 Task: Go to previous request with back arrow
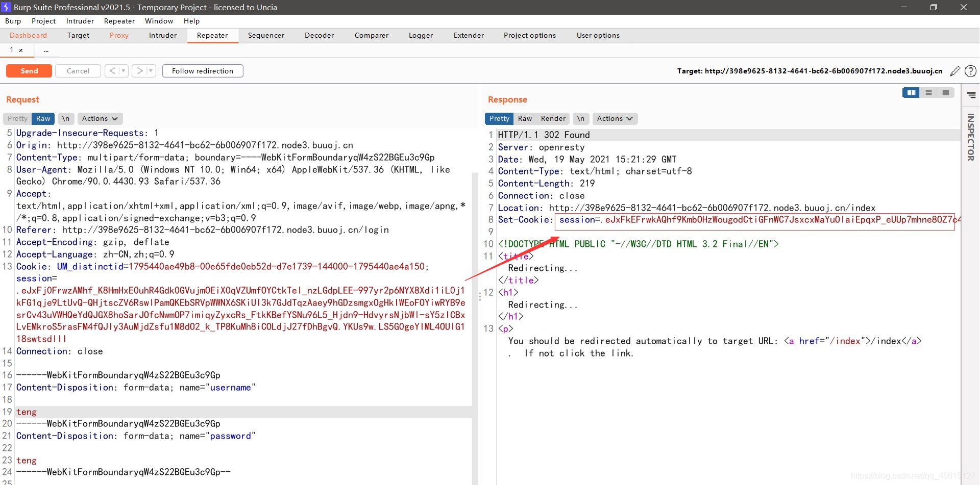(x=112, y=71)
